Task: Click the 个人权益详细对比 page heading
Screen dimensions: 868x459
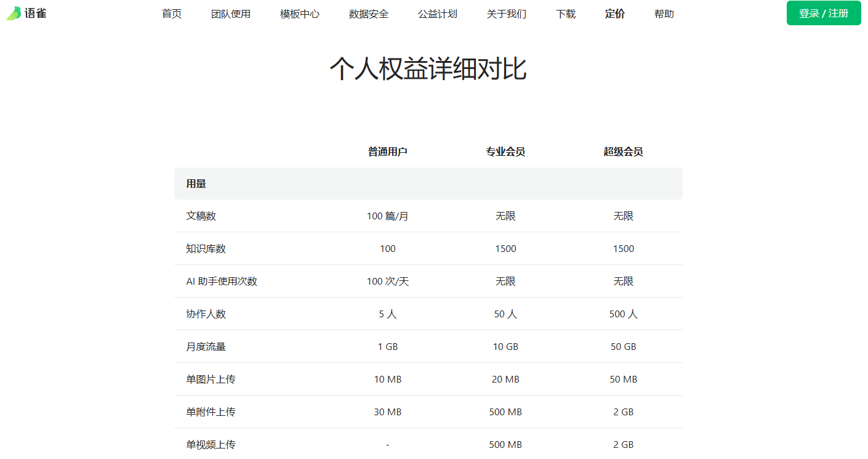Action: pyautogui.click(x=428, y=69)
